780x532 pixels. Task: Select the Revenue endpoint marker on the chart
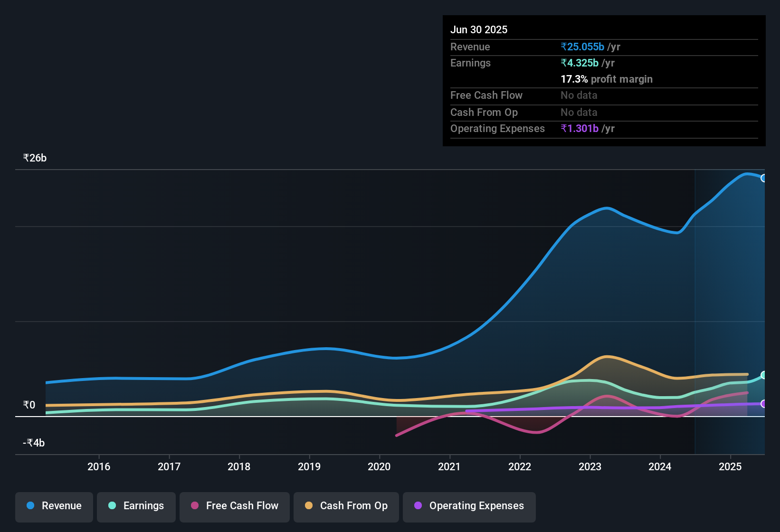(764, 178)
